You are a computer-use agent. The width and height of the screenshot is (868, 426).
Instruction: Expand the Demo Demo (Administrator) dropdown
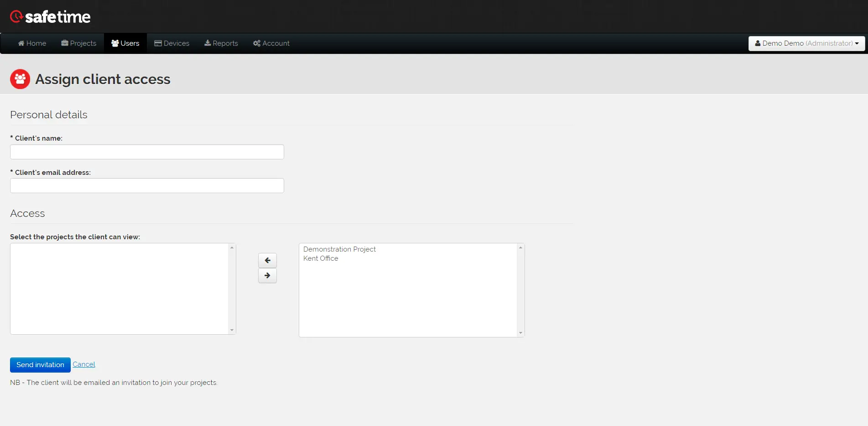pyautogui.click(x=806, y=43)
